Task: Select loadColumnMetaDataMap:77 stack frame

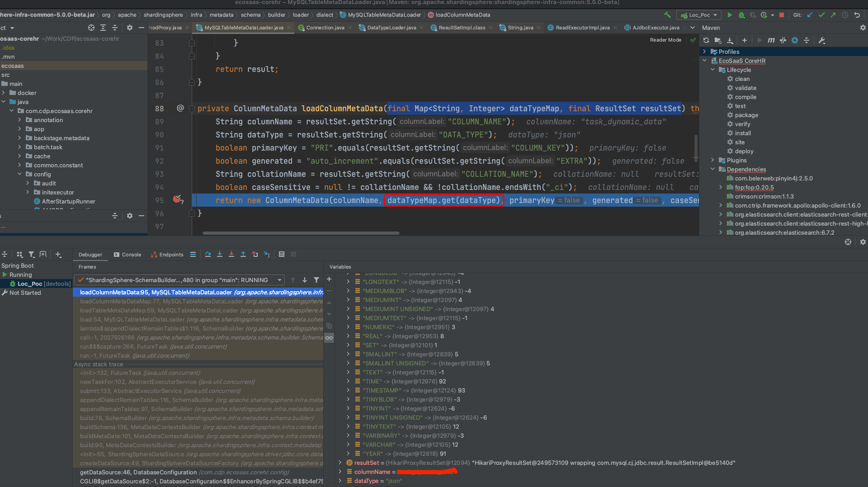Action: click(198, 301)
